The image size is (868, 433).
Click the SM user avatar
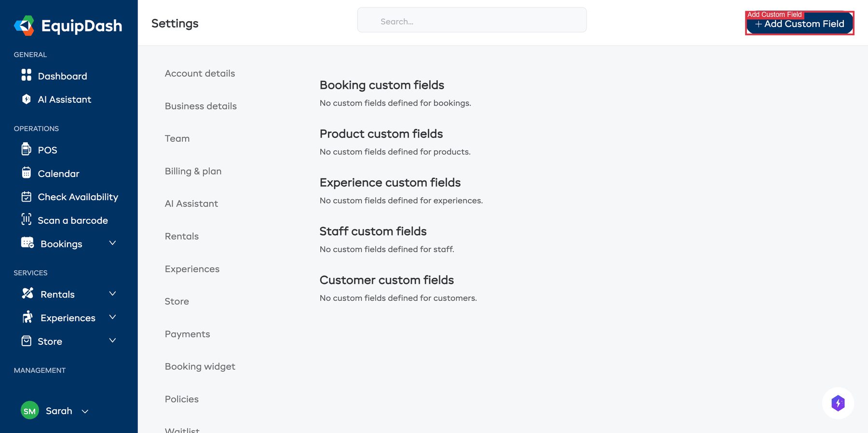click(x=30, y=410)
